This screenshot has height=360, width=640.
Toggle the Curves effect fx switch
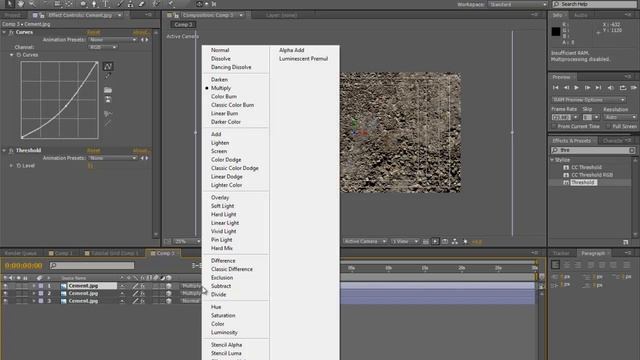pyautogui.click(x=11, y=32)
